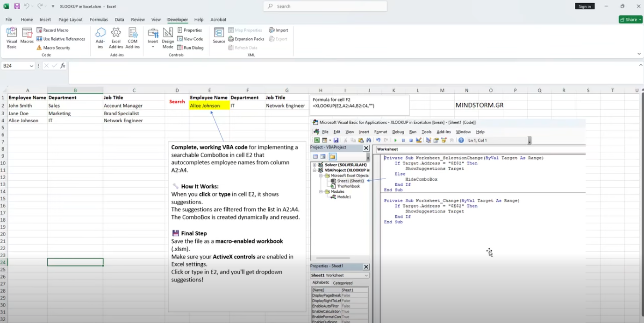644x323 pixels.
Task: Open the Debug menu in VBA editor
Action: (x=398, y=132)
